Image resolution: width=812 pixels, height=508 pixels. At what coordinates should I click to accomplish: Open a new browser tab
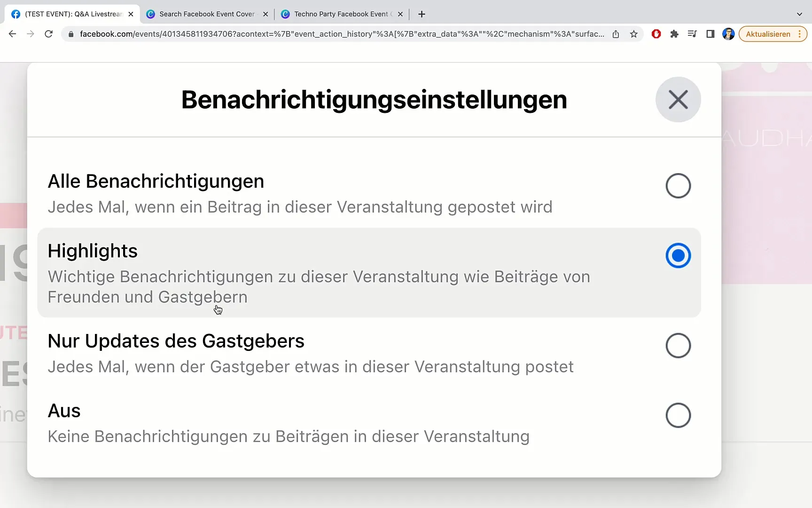click(x=422, y=14)
